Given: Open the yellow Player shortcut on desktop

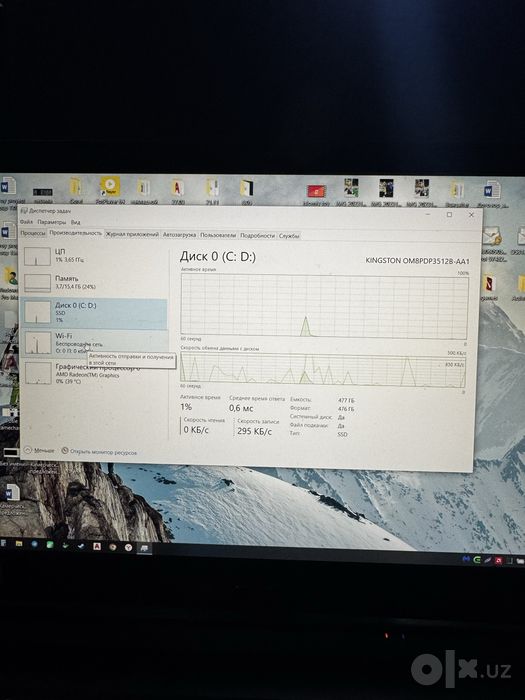Looking at the screenshot, I should click(x=109, y=187).
